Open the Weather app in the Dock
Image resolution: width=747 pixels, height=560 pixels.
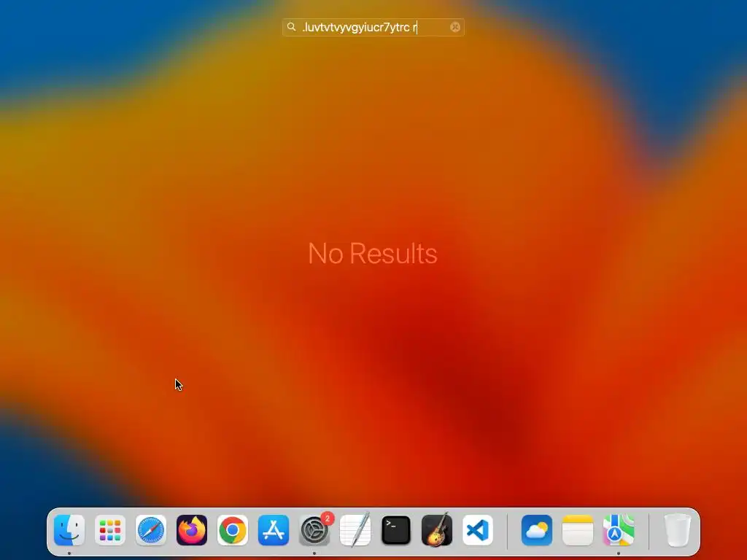pyautogui.click(x=537, y=530)
